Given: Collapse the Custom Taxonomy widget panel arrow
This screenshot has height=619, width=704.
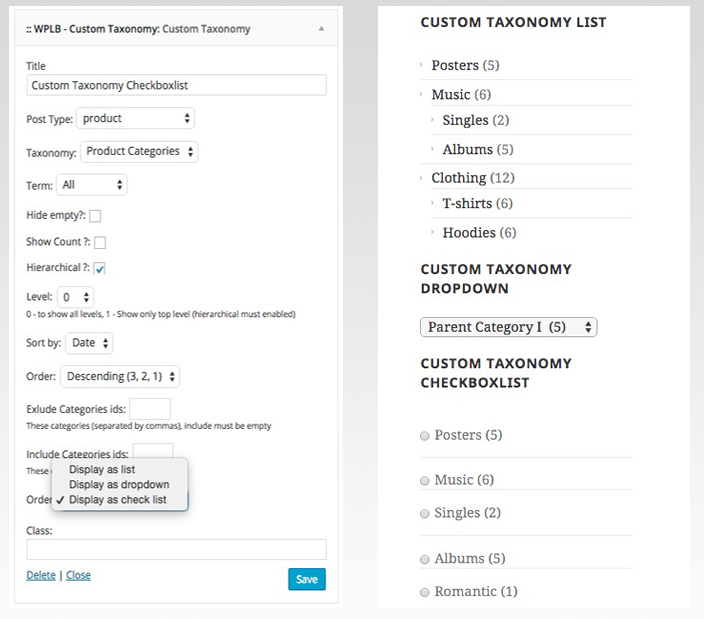Looking at the screenshot, I should [321, 29].
